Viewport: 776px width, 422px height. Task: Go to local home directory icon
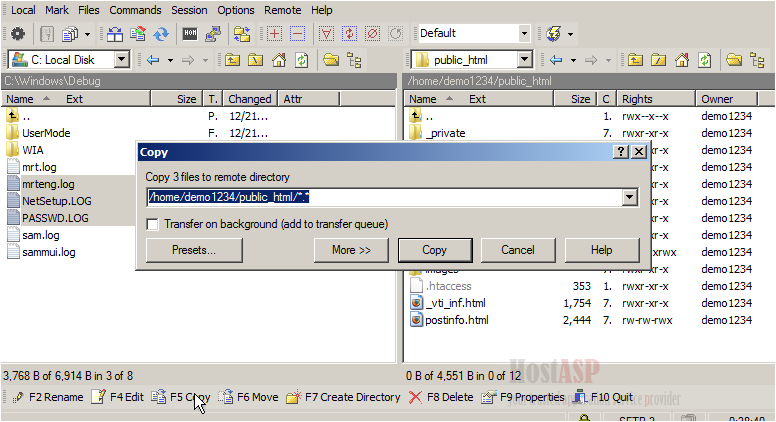pyautogui.click(x=280, y=60)
